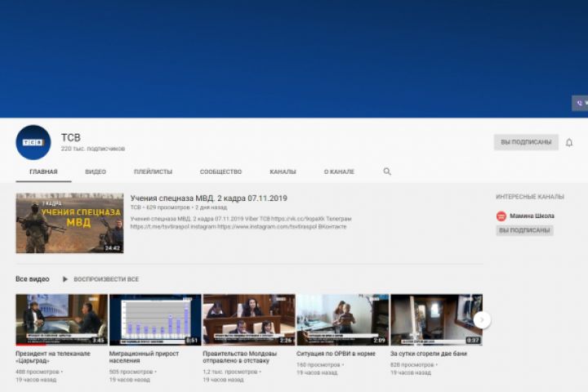Click the Viber icon on the banner

580,103
